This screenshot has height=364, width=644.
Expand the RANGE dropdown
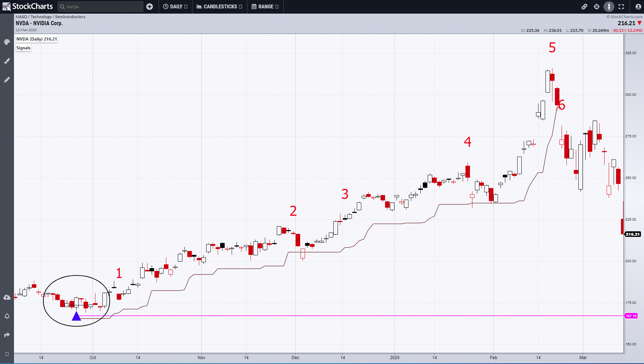tap(265, 7)
